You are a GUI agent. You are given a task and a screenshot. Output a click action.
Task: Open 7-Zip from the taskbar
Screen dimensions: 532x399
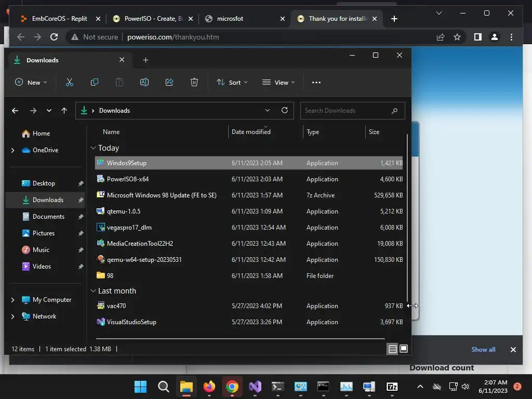(x=392, y=387)
